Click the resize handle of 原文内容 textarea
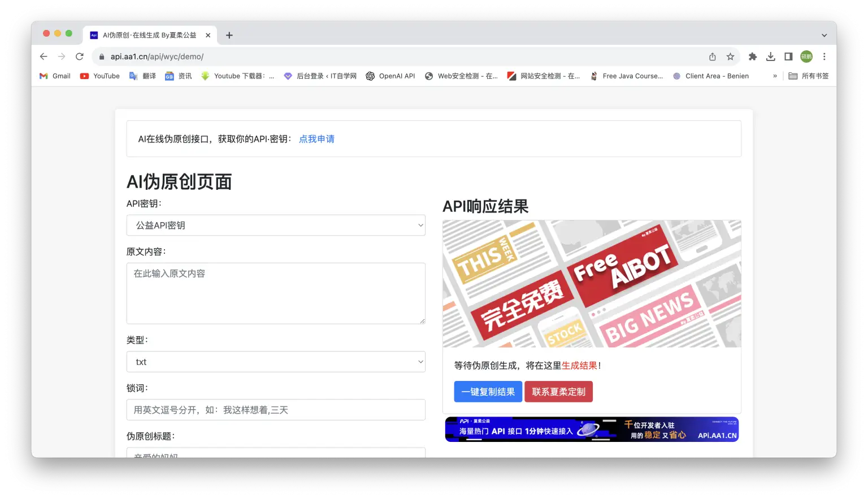868x499 pixels. click(x=422, y=320)
